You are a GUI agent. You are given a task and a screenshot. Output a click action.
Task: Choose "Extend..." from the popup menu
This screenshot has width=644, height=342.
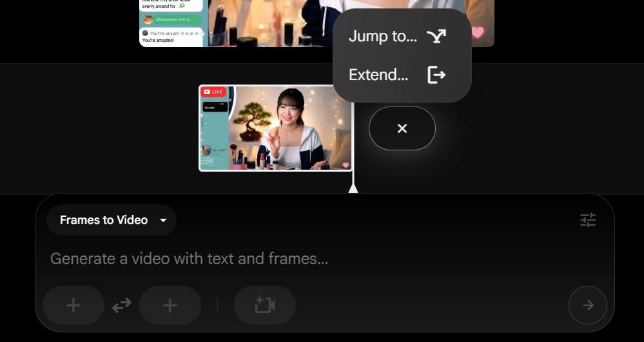click(378, 75)
